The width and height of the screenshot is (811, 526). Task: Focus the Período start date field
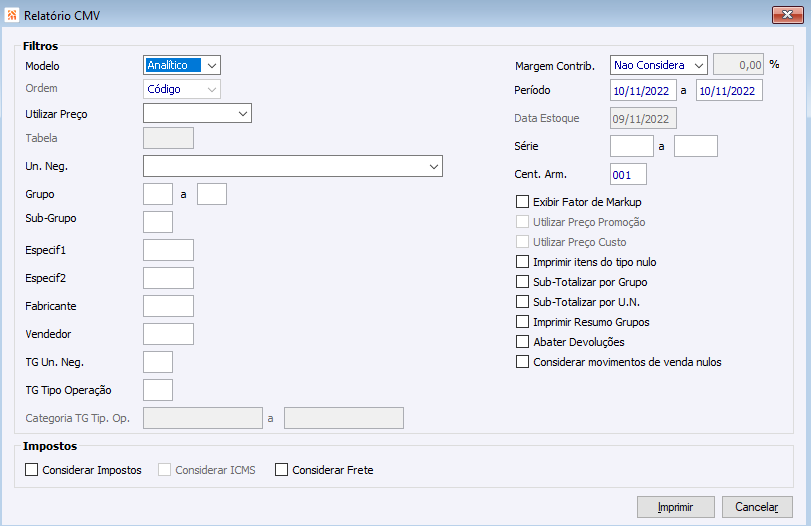tap(643, 91)
